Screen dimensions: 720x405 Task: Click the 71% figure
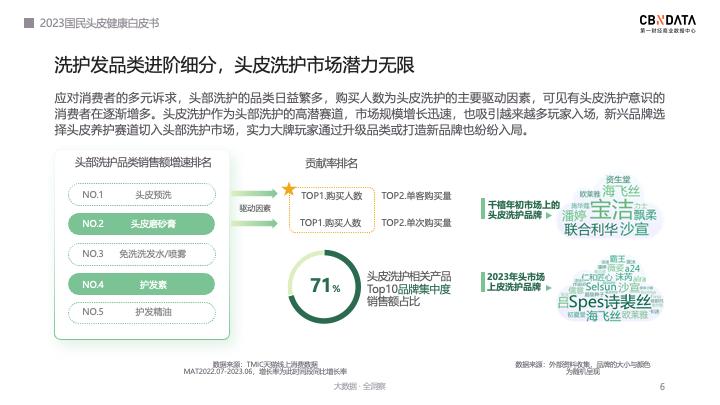(x=325, y=286)
